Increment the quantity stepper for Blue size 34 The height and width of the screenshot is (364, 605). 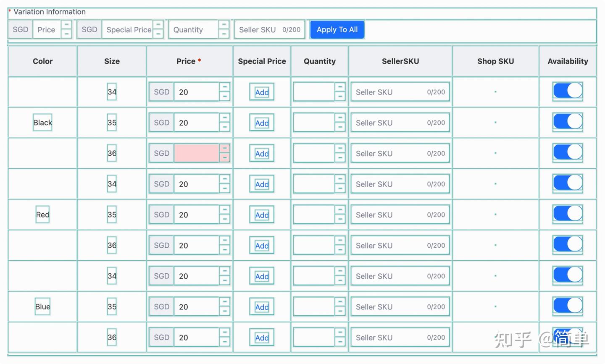pos(340,272)
